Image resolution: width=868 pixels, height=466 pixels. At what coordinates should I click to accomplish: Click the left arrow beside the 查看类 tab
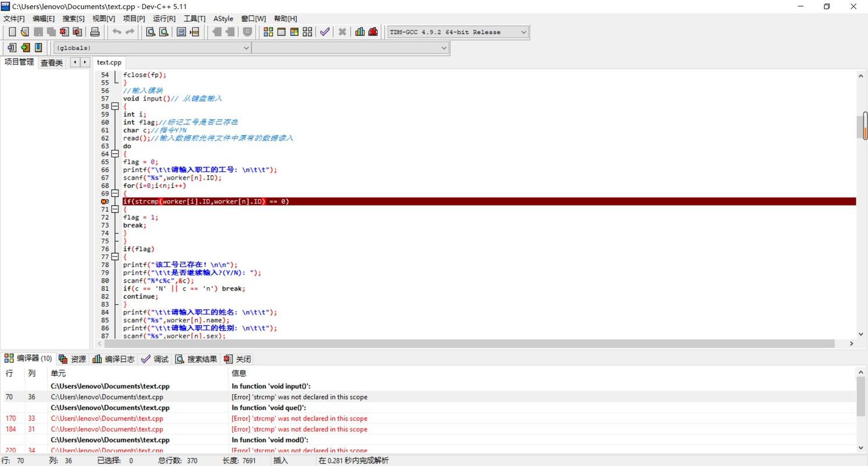(x=75, y=62)
